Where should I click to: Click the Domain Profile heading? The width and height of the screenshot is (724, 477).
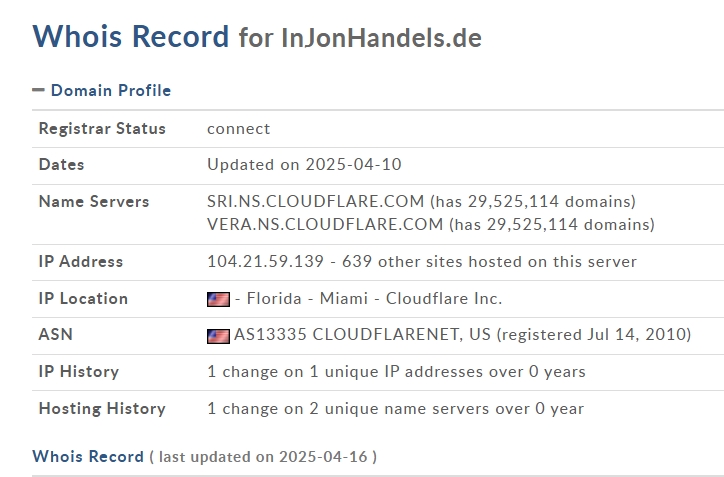(x=111, y=91)
